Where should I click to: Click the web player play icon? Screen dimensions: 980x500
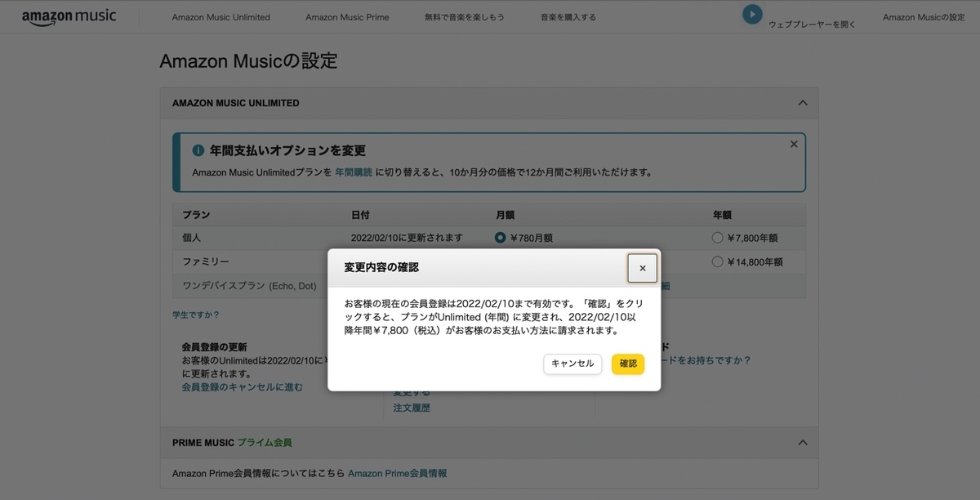click(752, 14)
